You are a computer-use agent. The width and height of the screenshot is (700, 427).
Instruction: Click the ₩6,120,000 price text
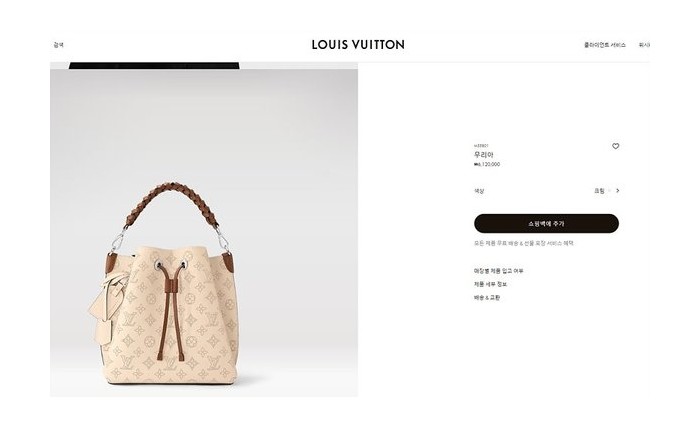click(x=487, y=164)
